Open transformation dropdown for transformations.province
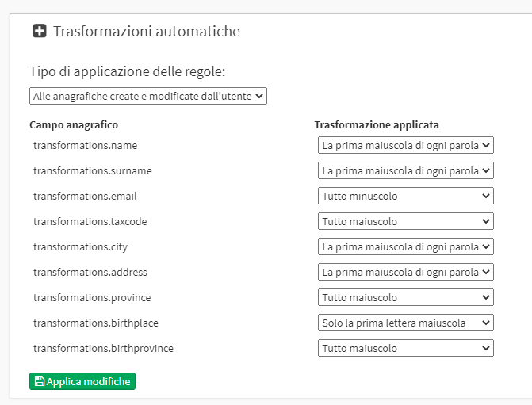 406,297
